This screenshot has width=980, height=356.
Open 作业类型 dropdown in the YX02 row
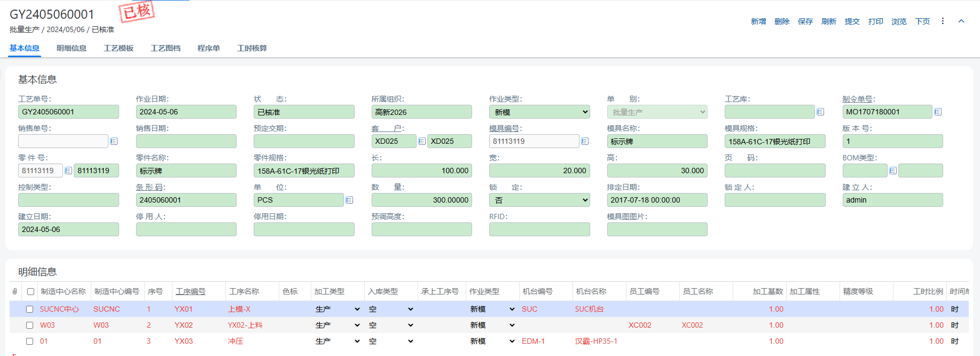coord(492,325)
